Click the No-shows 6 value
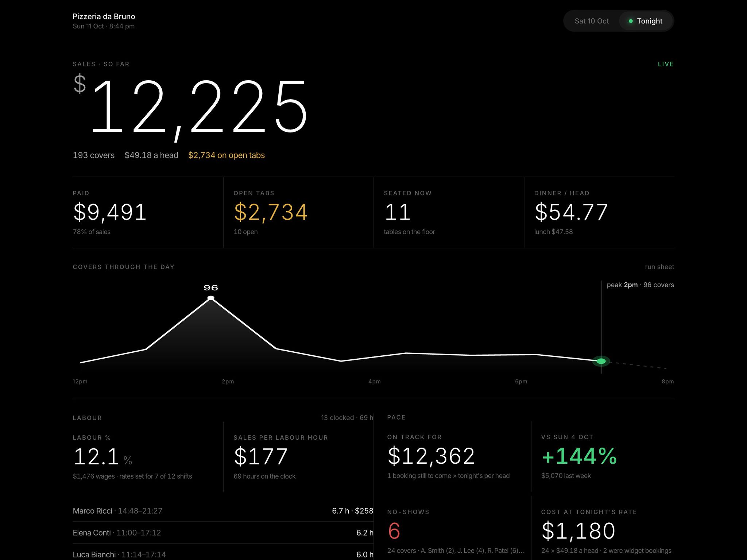The height and width of the screenshot is (560, 747). 394,531
